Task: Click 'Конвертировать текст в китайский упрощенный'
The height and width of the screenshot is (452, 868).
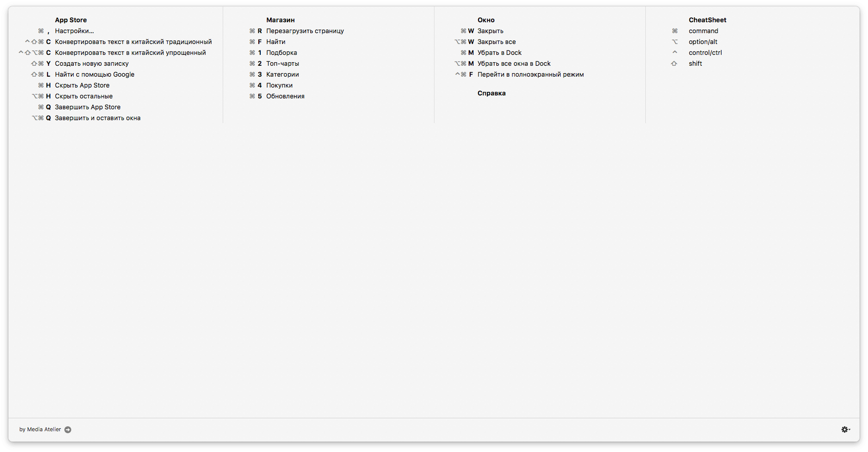Action: click(130, 52)
